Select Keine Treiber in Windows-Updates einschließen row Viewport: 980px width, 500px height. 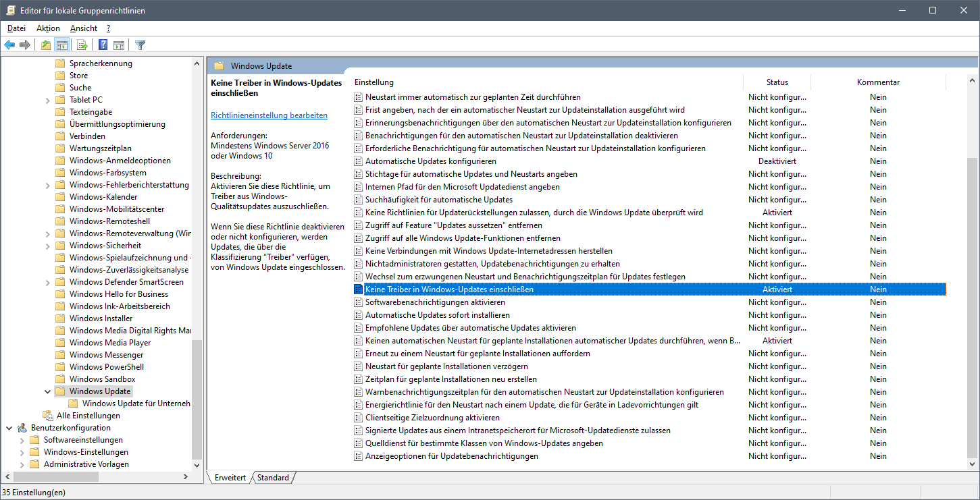pos(650,289)
